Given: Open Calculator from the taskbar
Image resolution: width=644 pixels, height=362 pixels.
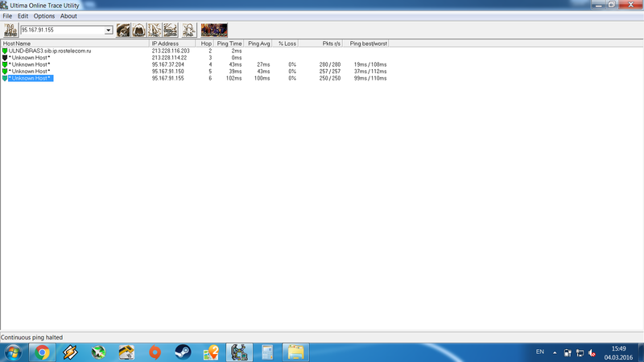Looking at the screenshot, I should coord(267,352).
